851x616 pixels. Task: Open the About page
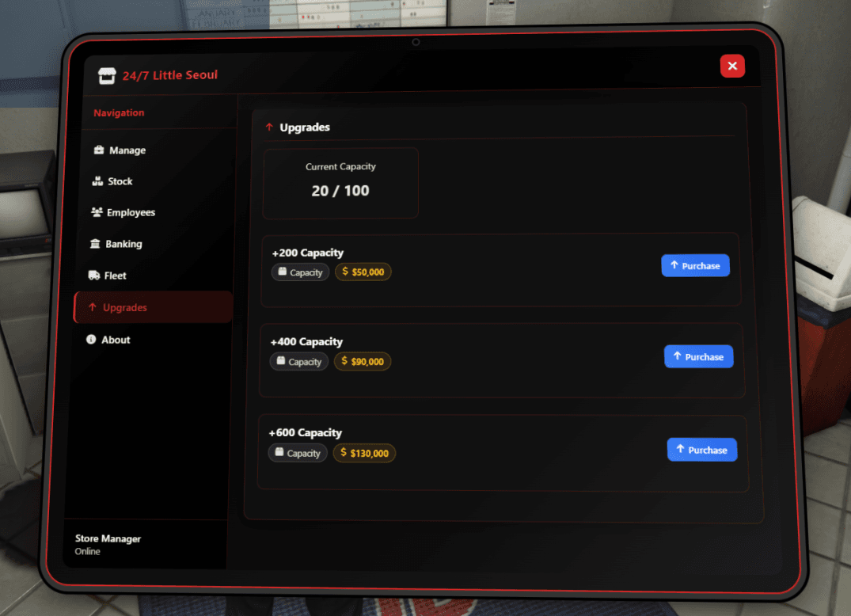115,339
